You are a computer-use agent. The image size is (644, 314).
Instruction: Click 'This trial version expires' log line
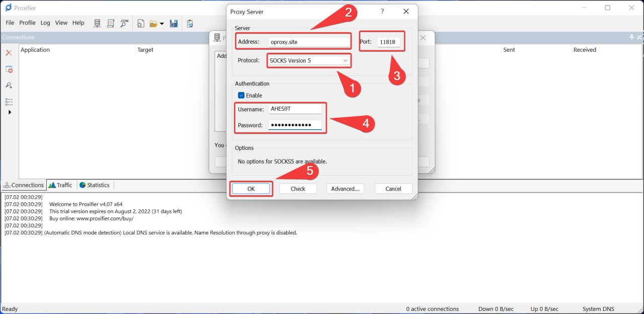[x=116, y=211]
